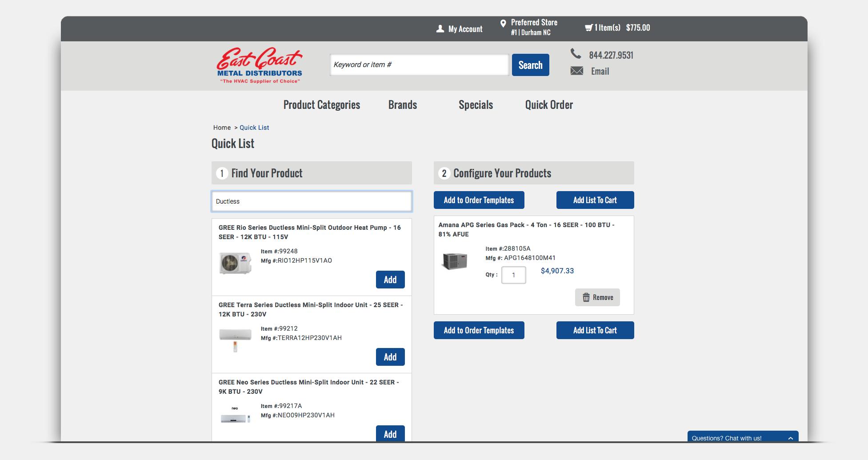Click bottom Add to Order Templates button

coord(479,330)
